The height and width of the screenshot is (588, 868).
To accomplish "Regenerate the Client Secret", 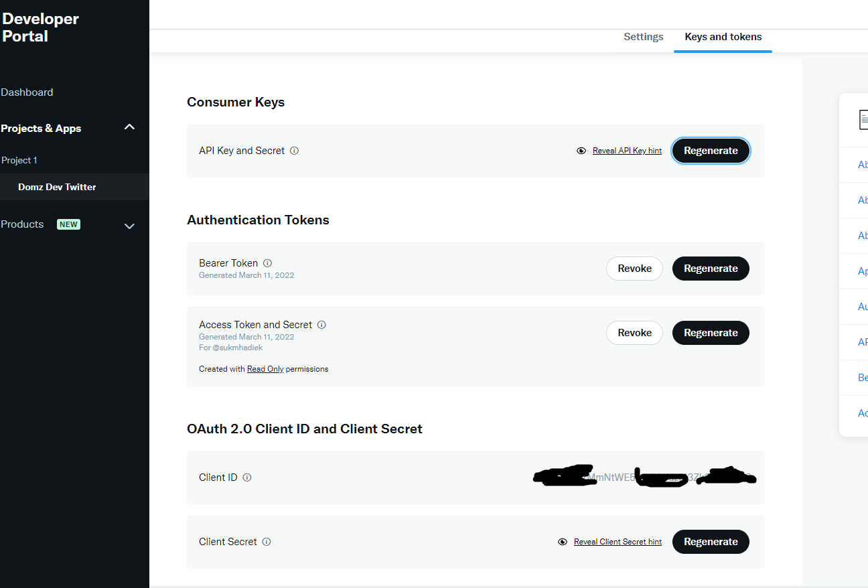I will pos(711,542).
